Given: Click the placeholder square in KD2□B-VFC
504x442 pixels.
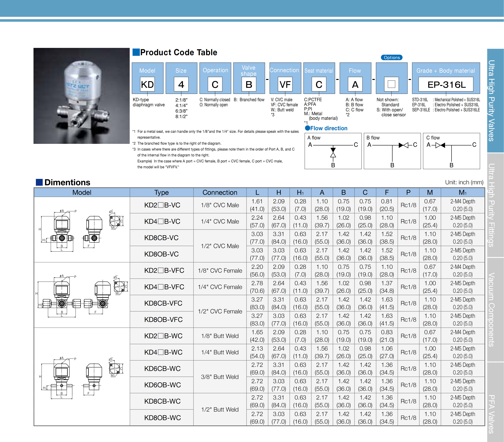Looking at the screenshot, I should pyautogui.click(x=161, y=270).
